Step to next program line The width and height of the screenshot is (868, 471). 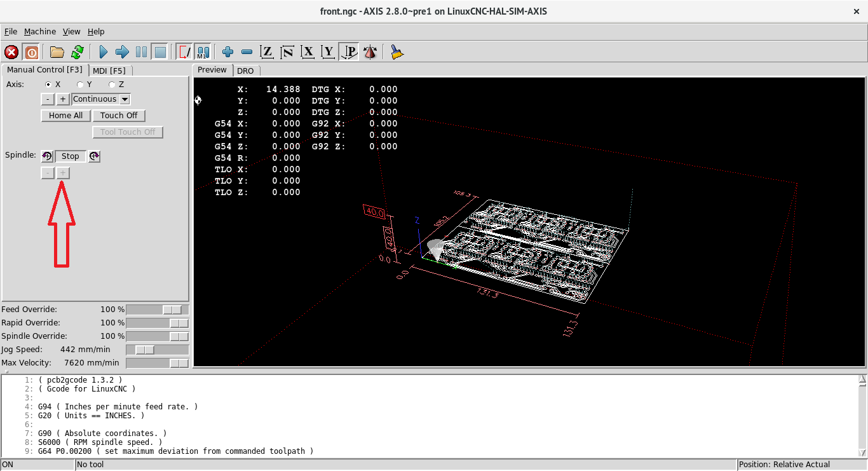click(123, 52)
